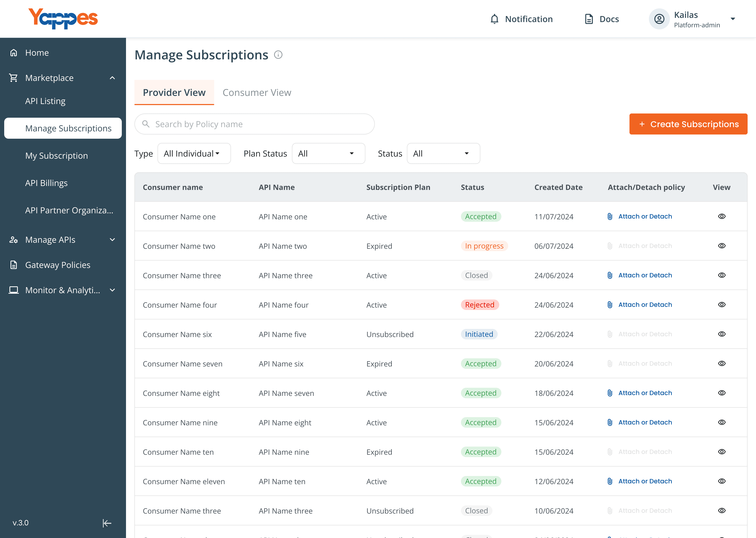Open the Type All Individual dropdown
This screenshot has width=756, height=538.
tap(194, 153)
